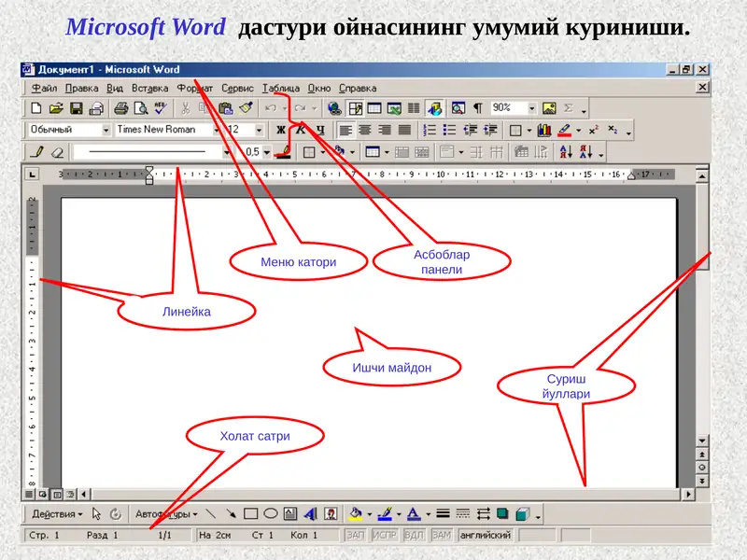
Task: Open the 90% zoom dropdown
Action: [x=531, y=108]
